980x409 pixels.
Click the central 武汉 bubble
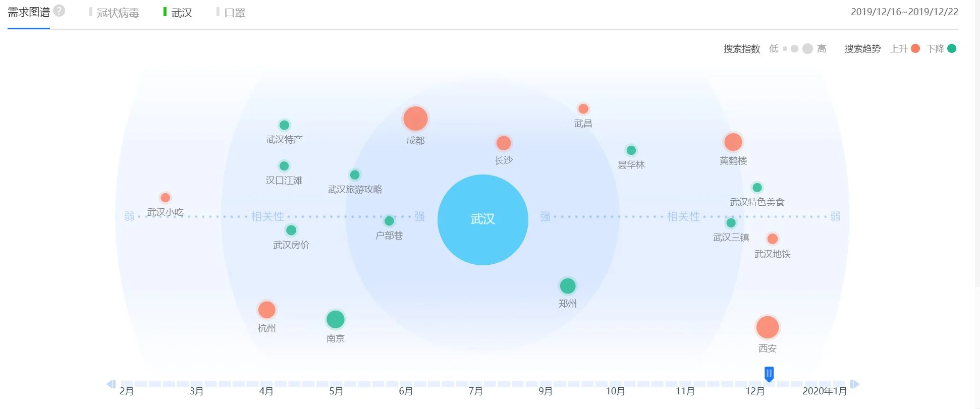tap(482, 219)
